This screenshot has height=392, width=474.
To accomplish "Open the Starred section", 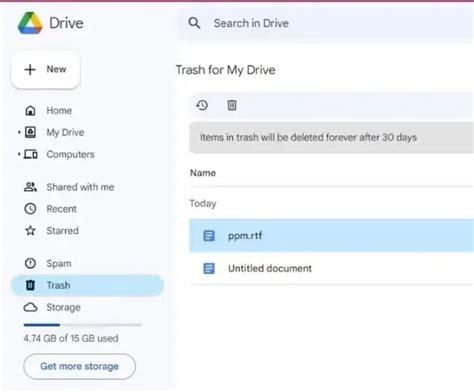I will [62, 231].
